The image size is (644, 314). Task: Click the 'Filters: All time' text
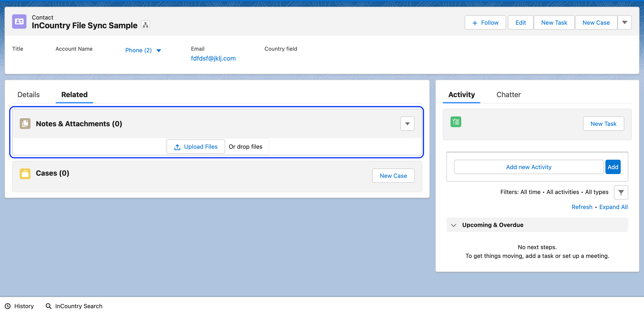(x=520, y=192)
